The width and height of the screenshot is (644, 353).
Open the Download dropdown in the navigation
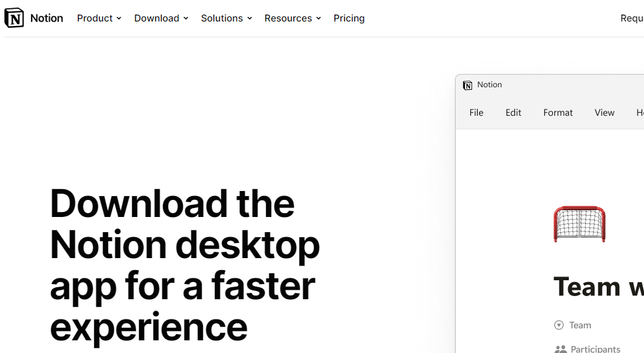pos(161,18)
